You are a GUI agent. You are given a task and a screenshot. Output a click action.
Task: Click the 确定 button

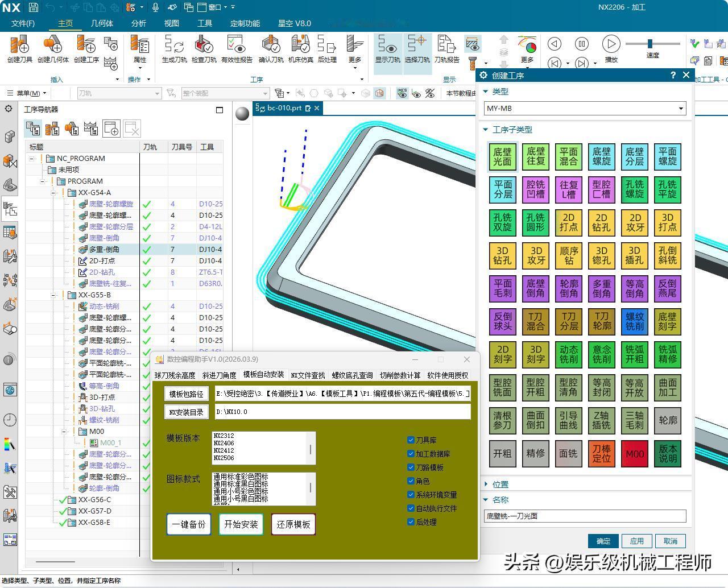[603, 541]
